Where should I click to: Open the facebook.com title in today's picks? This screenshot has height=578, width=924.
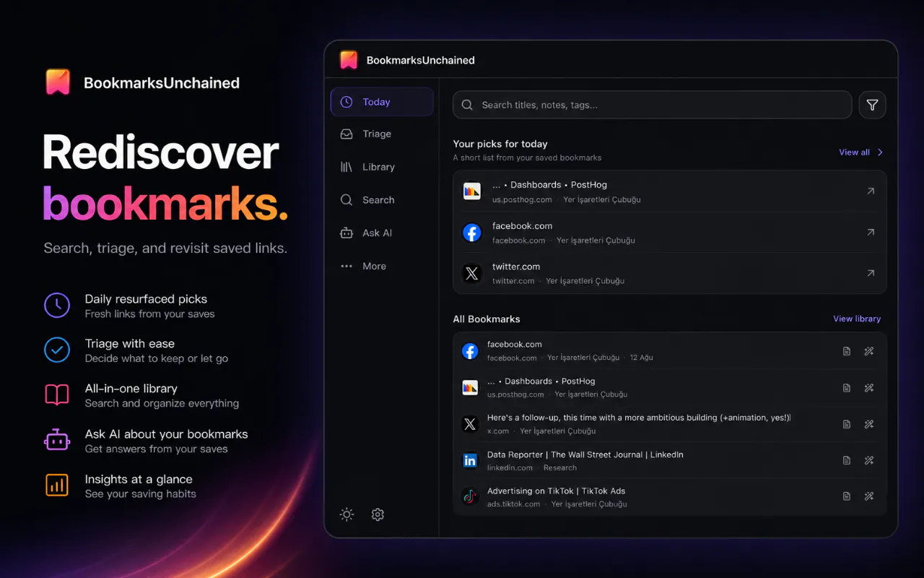pyautogui.click(x=522, y=226)
